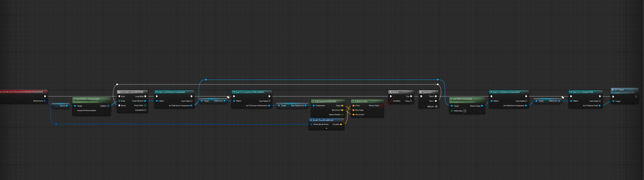This screenshot has width=644, height=180.
Task: Click the Sphere Radius output pin
Action: tap(342, 115)
